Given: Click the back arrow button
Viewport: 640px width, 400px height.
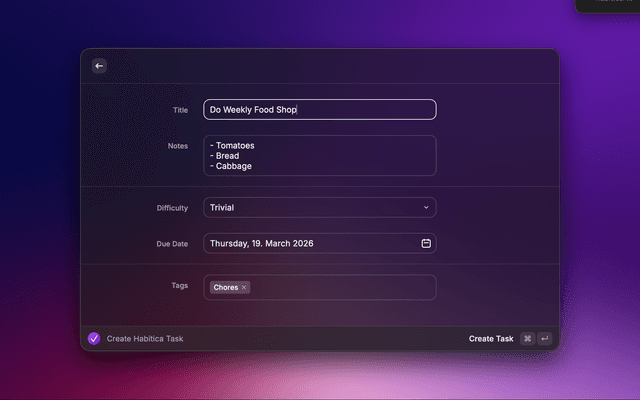Looking at the screenshot, I should (x=99, y=66).
